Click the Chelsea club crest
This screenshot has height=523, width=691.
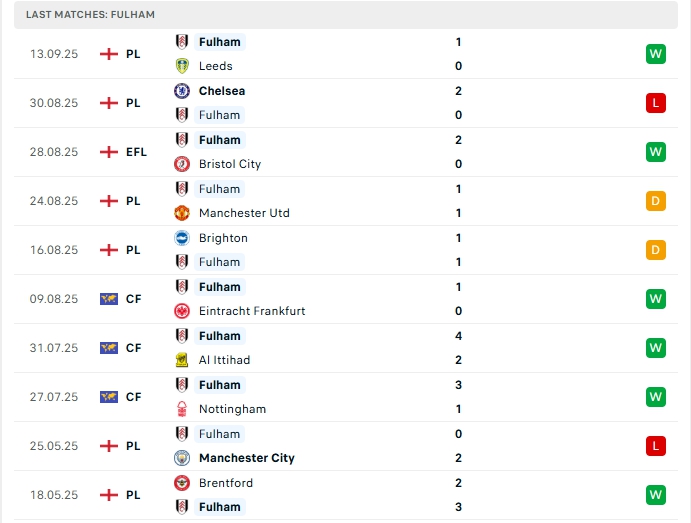click(182, 91)
